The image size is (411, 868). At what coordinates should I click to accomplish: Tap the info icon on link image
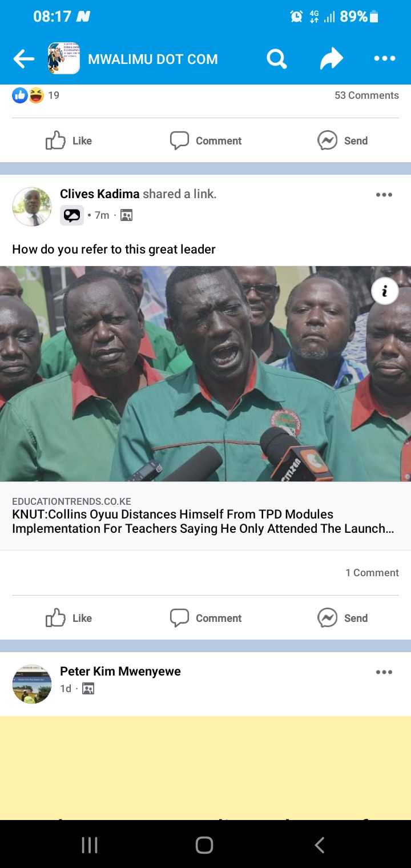click(x=385, y=291)
